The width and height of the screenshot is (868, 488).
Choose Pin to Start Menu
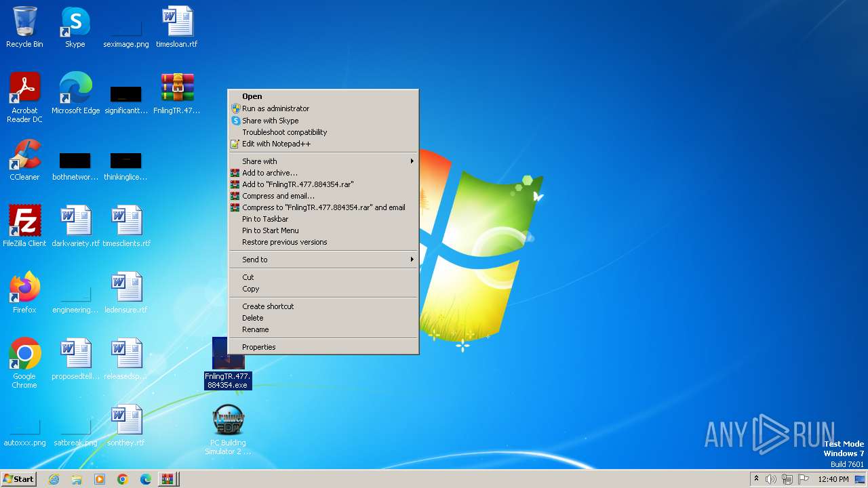(323, 230)
